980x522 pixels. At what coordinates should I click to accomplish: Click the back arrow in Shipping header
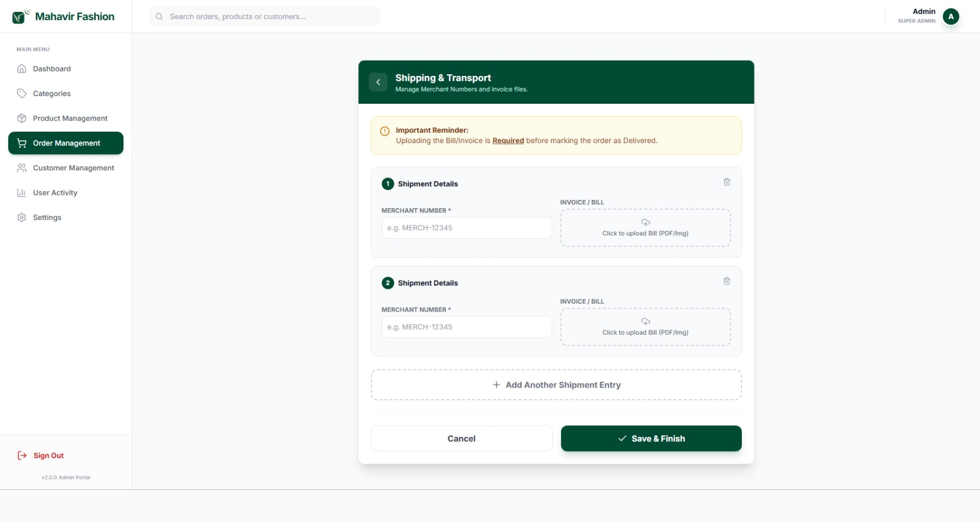(378, 82)
